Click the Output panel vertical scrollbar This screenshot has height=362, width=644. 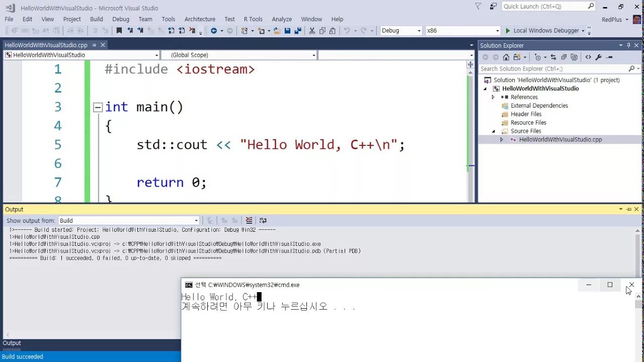click(x=638, y=251)
